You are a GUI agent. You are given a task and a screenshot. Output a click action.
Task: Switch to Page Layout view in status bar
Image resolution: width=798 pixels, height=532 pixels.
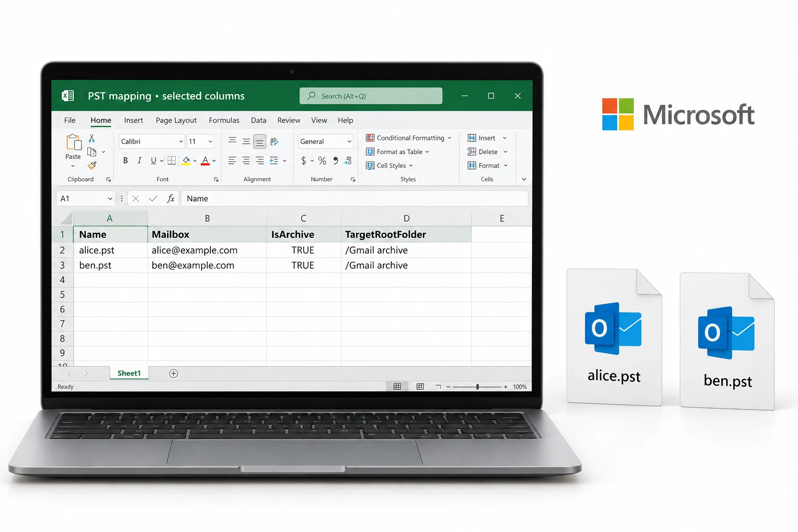click(x=420, y=387)
